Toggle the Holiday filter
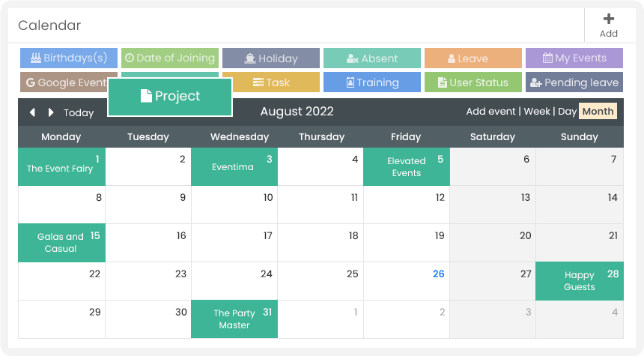The image size is (644, 356). click(x=271, y=58)
